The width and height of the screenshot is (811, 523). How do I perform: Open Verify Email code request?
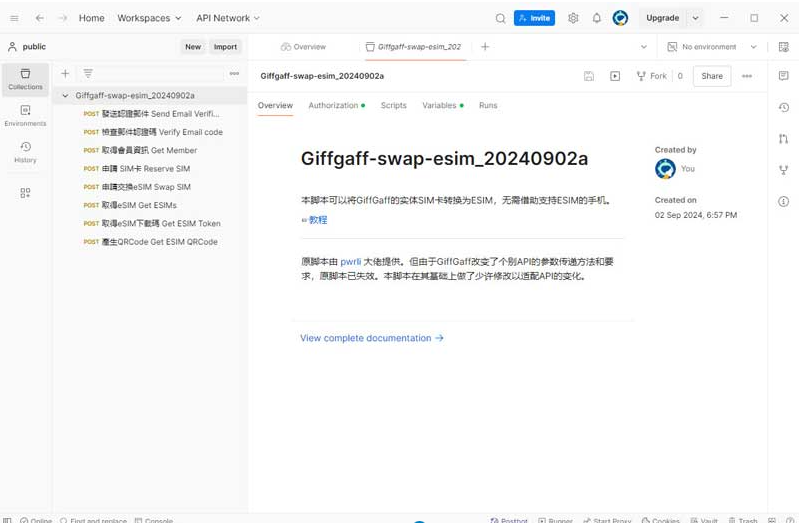[x=151, y=132]
